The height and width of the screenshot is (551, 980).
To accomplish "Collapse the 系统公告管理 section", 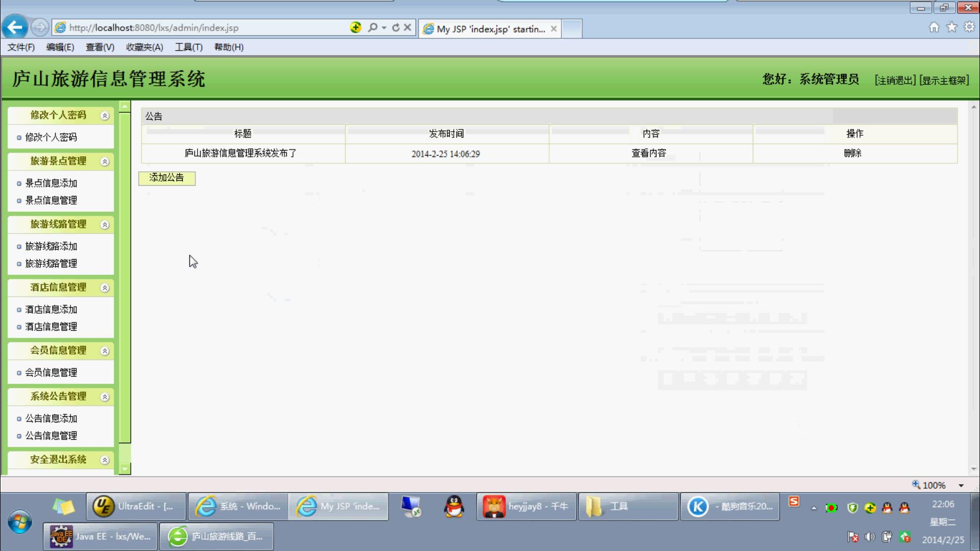I will pyautogui.click(x=105, y=397).
